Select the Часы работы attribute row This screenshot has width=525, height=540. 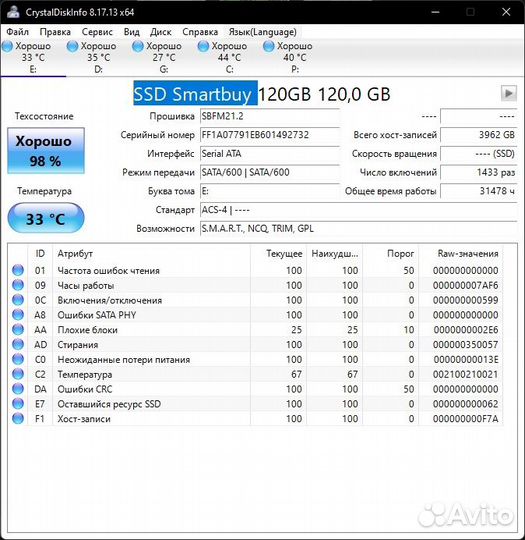pos(256,285)
